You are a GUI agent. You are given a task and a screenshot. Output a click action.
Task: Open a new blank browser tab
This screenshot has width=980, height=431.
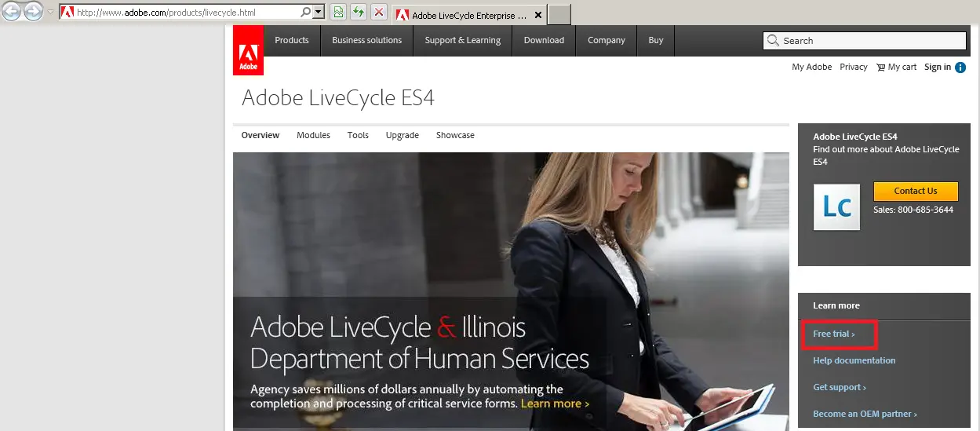click(x=559, y=15)
